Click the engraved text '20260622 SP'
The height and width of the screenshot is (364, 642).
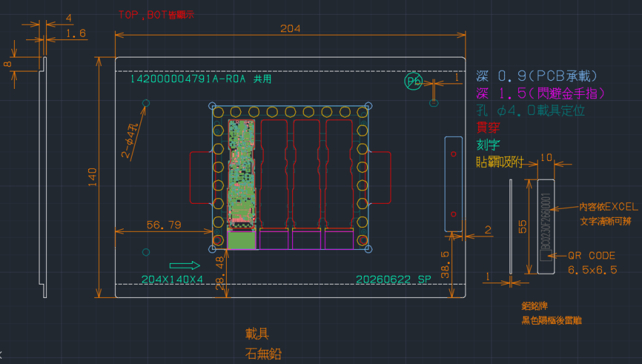[393, 279]
